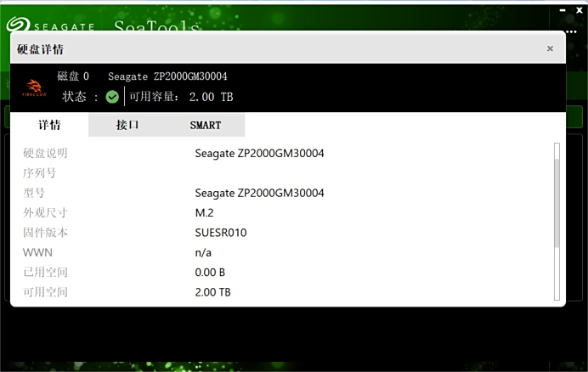
Task: Click the 可用容量 2.00 TB header text
Action: pos(181,97)
